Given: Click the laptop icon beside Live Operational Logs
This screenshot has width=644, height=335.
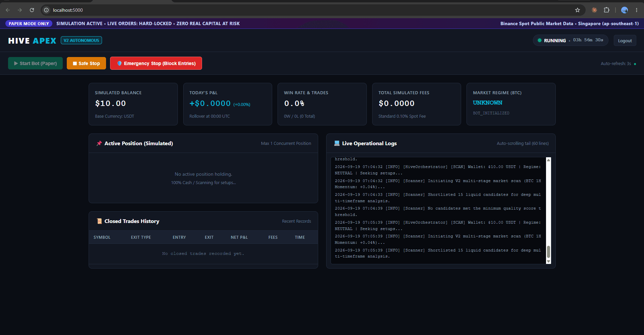Looking at the screenshot, I should 337,144.
